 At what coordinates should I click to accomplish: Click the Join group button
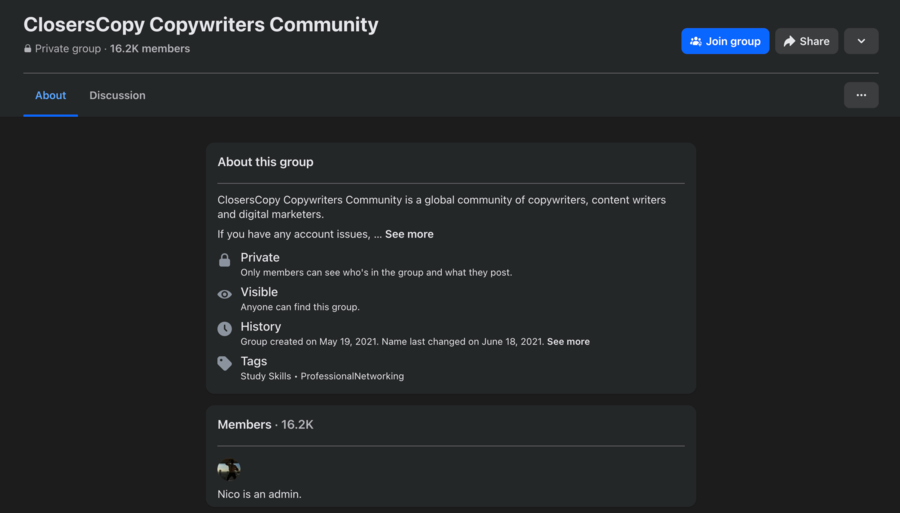point(725,41)
